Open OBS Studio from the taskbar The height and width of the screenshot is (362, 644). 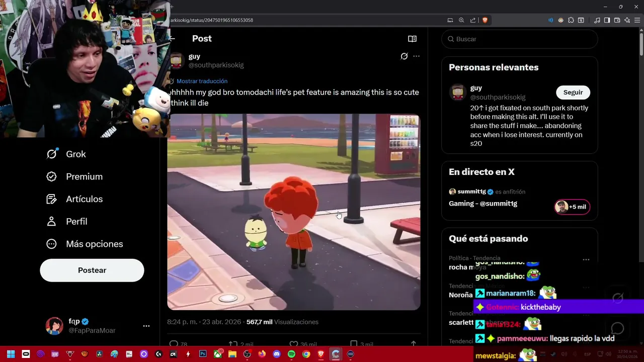tap(247, 354)
